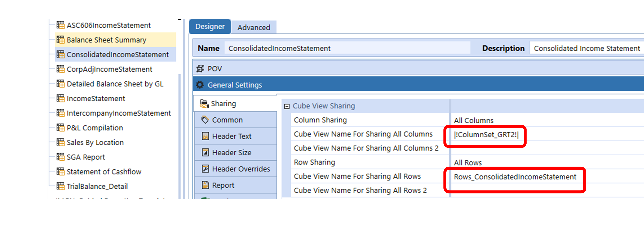Viewport: 644px width, 231px height.
Task: Edit Cube View Name For Sharing All Columns 2 value
Action: click(x=547, y=148)
